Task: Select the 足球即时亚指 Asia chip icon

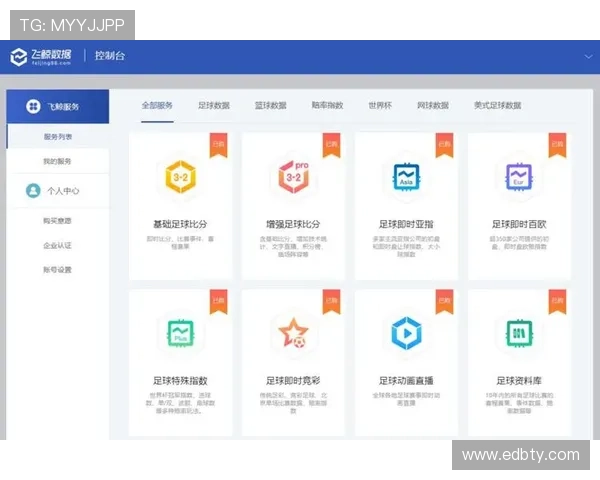Action: coord(405,178)
